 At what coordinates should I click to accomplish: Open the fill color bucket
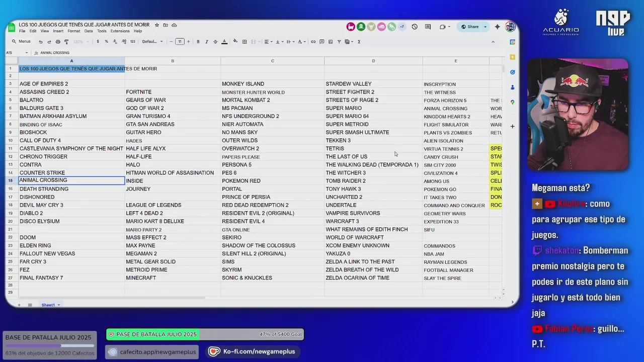(x=235, y=42)
